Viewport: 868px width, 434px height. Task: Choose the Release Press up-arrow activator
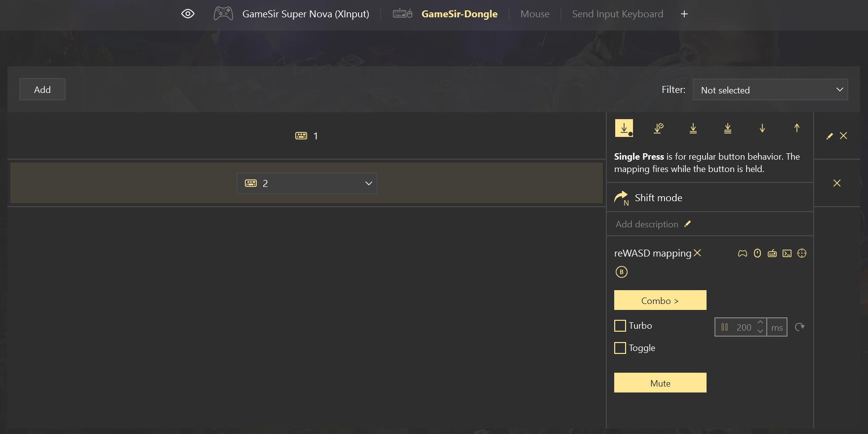[797, 129]
